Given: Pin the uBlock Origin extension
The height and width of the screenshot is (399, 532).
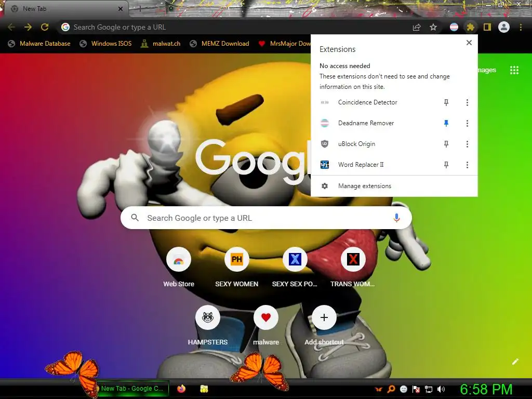Looking at the screenshot, I should coord(446,144).
